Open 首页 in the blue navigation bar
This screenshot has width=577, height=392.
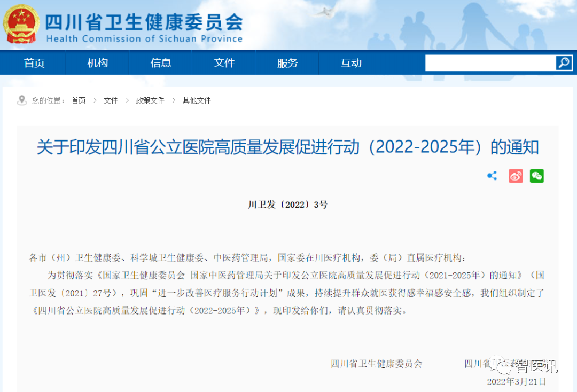tap(34, 63)
